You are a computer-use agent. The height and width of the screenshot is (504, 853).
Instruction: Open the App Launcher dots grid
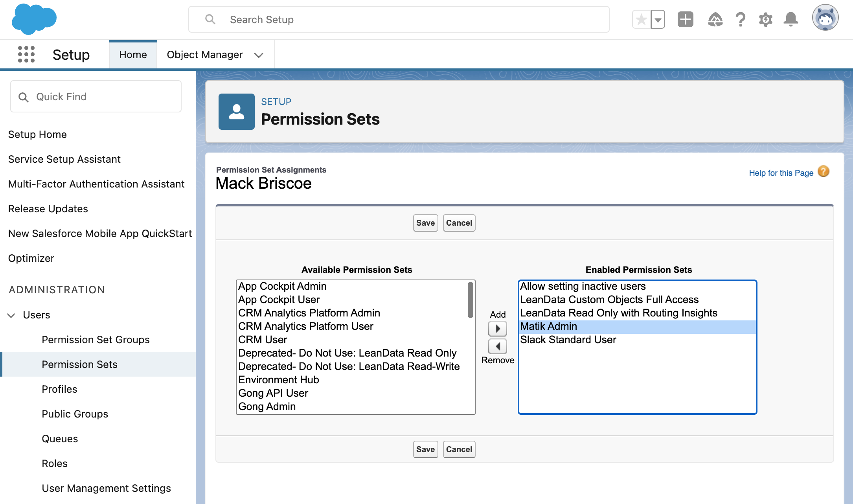tap(26, 54)
